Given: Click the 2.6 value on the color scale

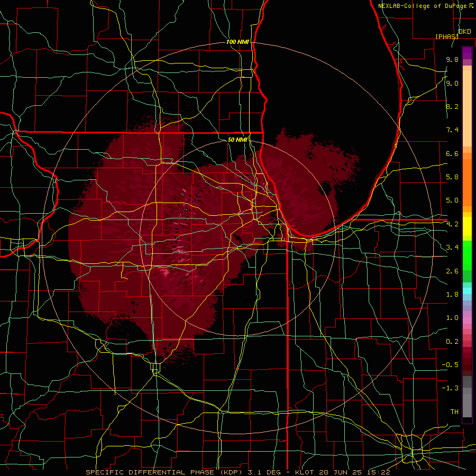Looking at the screenshot, I should [452, 271].
